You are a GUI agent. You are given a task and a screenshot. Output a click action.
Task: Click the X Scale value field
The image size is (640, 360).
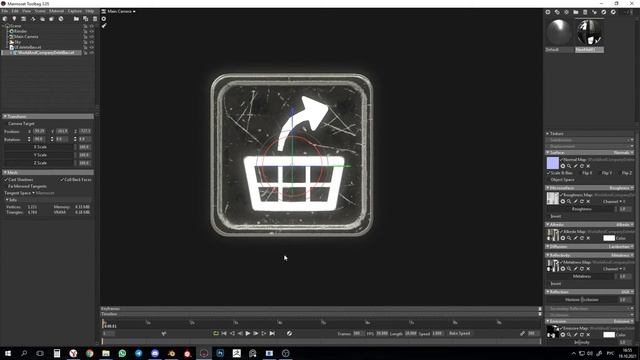[x=84, y=147]
